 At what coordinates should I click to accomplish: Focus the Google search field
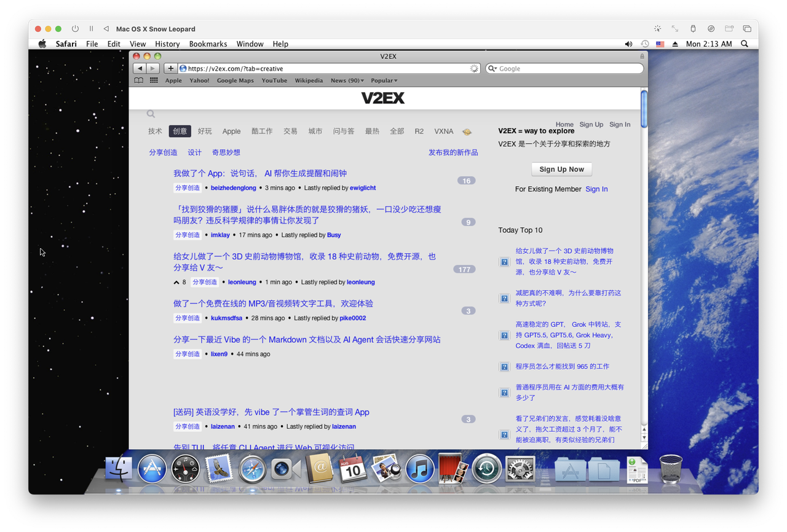tap(564, 69)
